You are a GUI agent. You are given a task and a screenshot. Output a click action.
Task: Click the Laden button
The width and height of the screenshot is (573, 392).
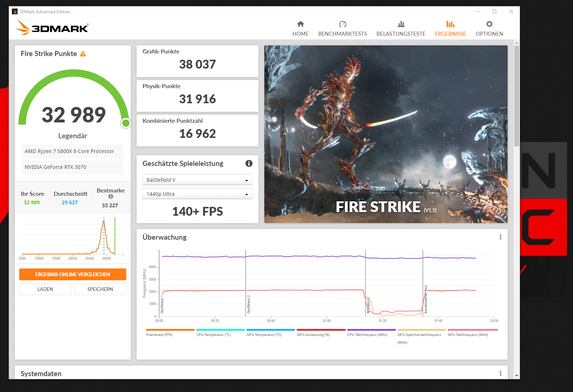[45, 289]
